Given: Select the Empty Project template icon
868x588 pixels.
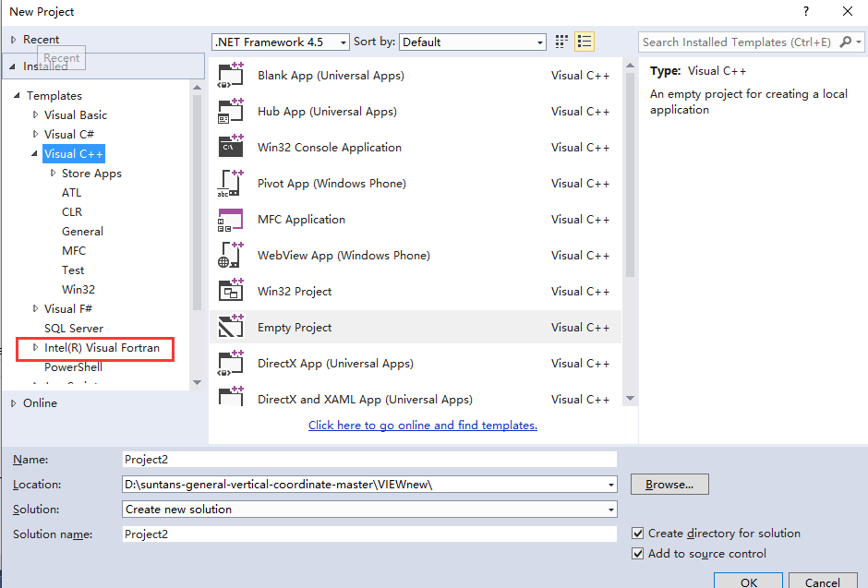Looking at the screenshot, I should (x=230, y=327).
